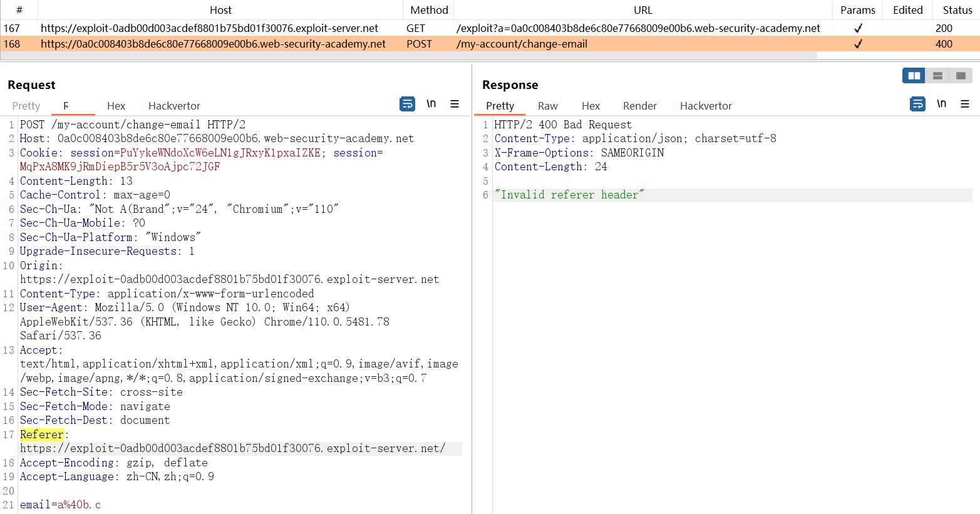Sort history by the Status column header
The height and width of the screenshot is (514, 980).
tap(957, 10)
